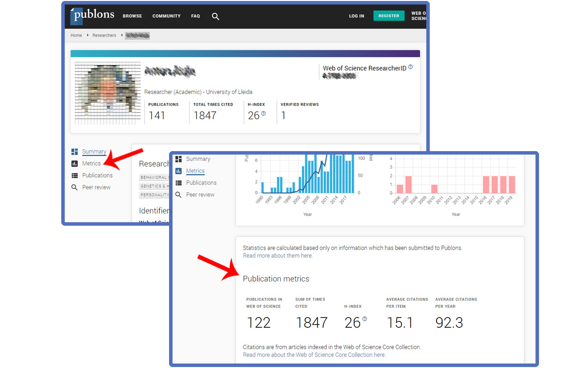Click the 2007 bar in the pink chart
Image resolution: width=588 pixels, height=368 pixels.
point(408,184)
